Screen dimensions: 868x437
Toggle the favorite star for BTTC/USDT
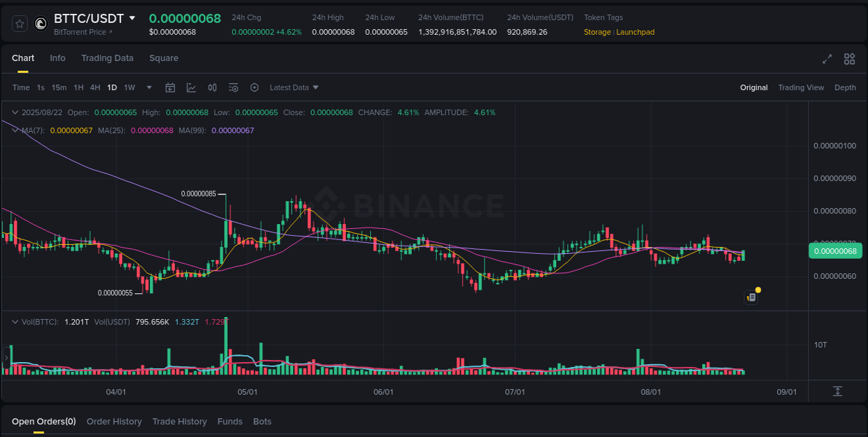(x=19, y=23)
